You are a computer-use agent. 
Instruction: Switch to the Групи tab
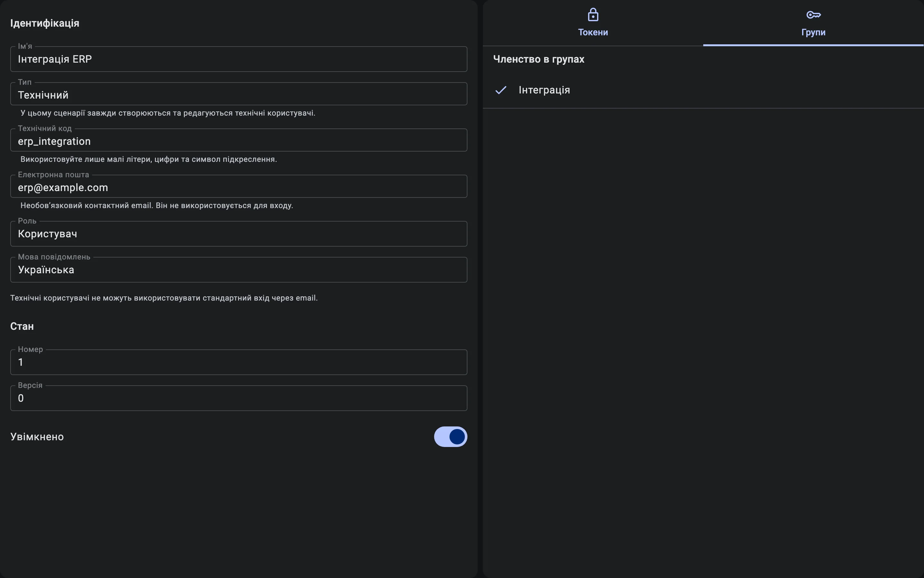click(813, 23)
